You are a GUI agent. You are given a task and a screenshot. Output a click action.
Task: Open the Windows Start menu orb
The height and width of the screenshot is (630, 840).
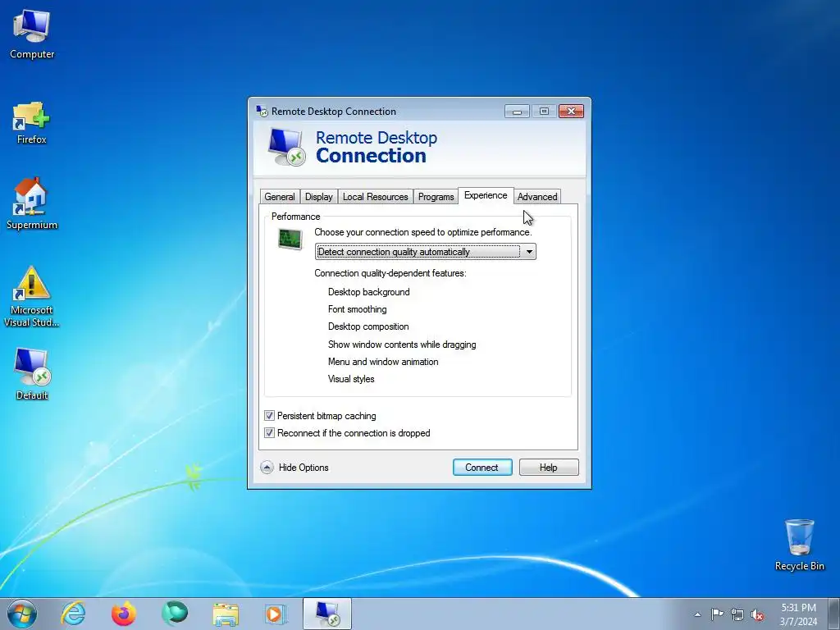22,614
